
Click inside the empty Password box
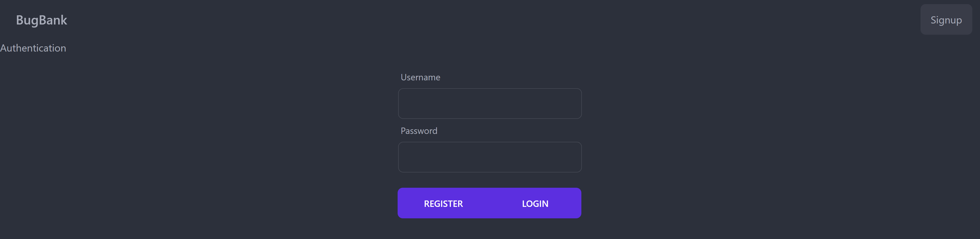[490, 157]
